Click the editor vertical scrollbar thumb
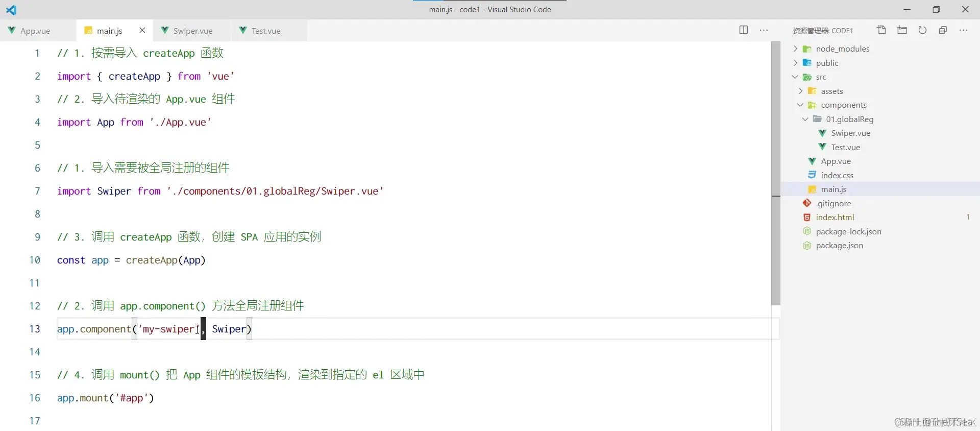Image resolution: width=980 pixels, height=431 pixels. click(776, 174)
